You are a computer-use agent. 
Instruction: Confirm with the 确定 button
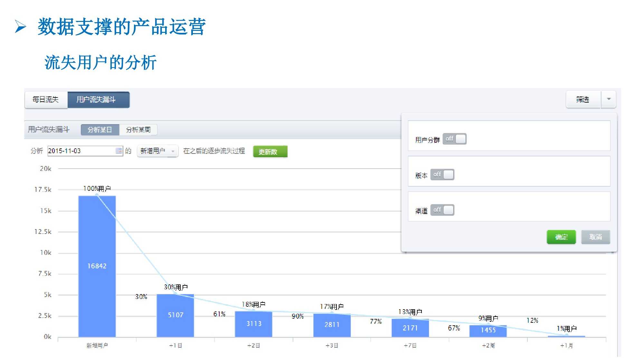561,237
